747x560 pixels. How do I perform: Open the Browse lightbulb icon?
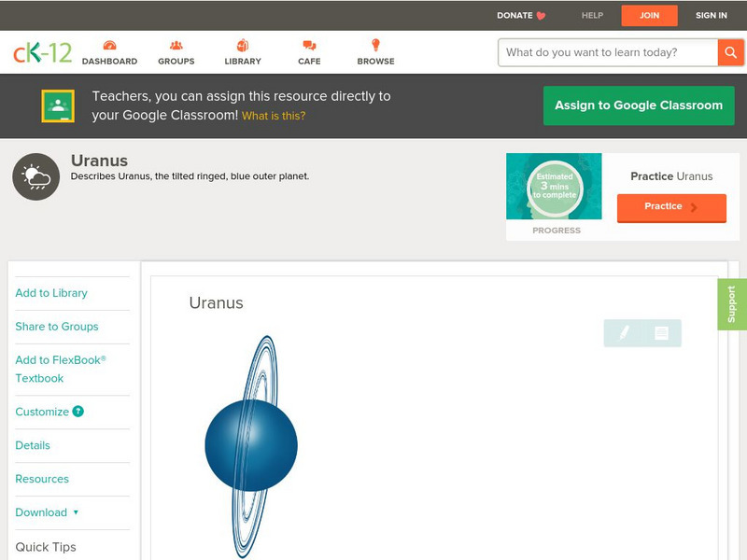pyautogui.click(x=375, y=45)
